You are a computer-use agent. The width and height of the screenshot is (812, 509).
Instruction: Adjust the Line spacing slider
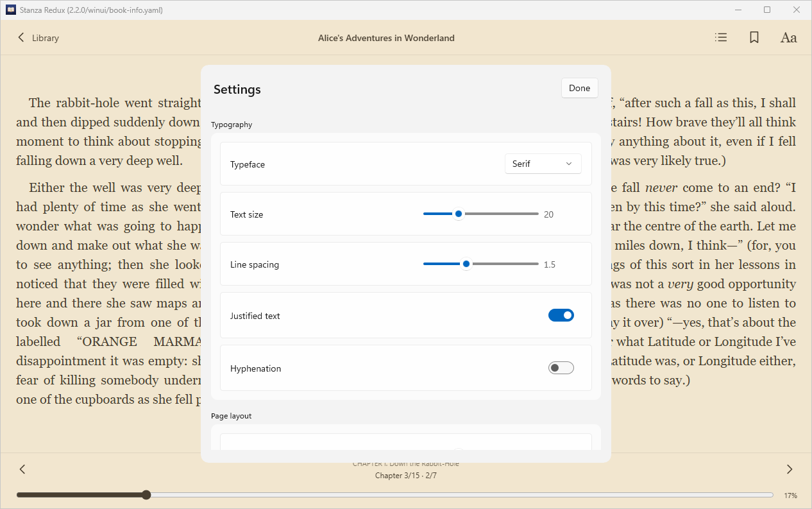click(x=481, y=264)
